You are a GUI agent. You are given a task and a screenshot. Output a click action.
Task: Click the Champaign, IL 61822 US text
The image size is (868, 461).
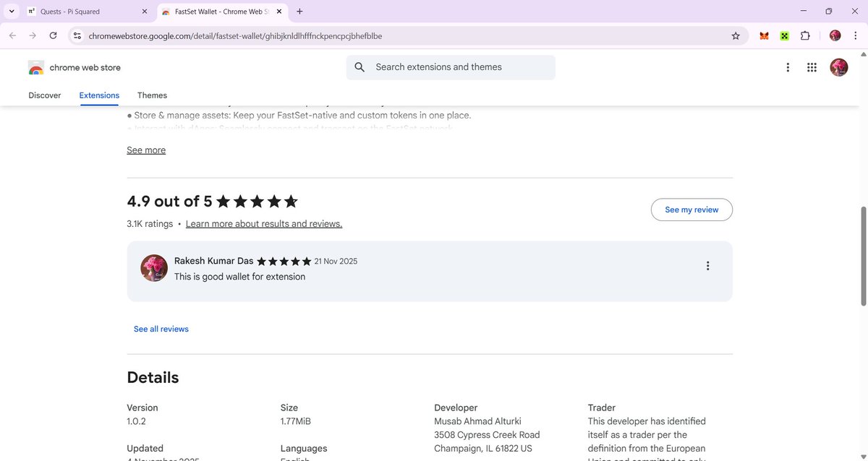[483, 448]
